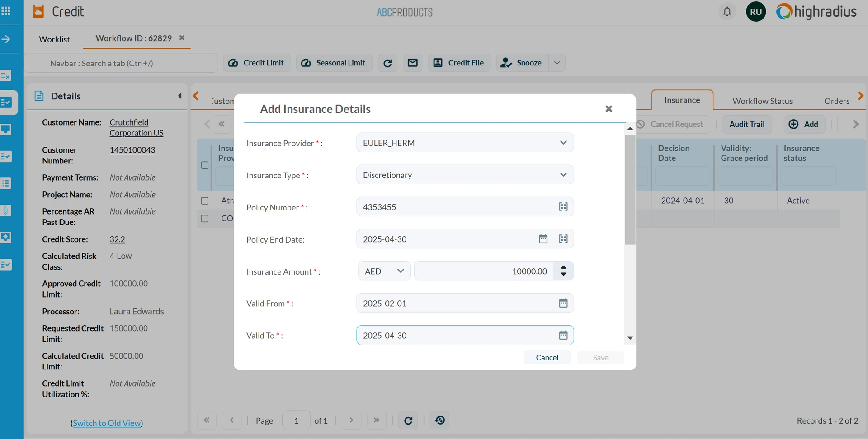Click the dialog's vertical scrollbar thumb
Viewport: 868px width, 439px height.
coord(630,190)
